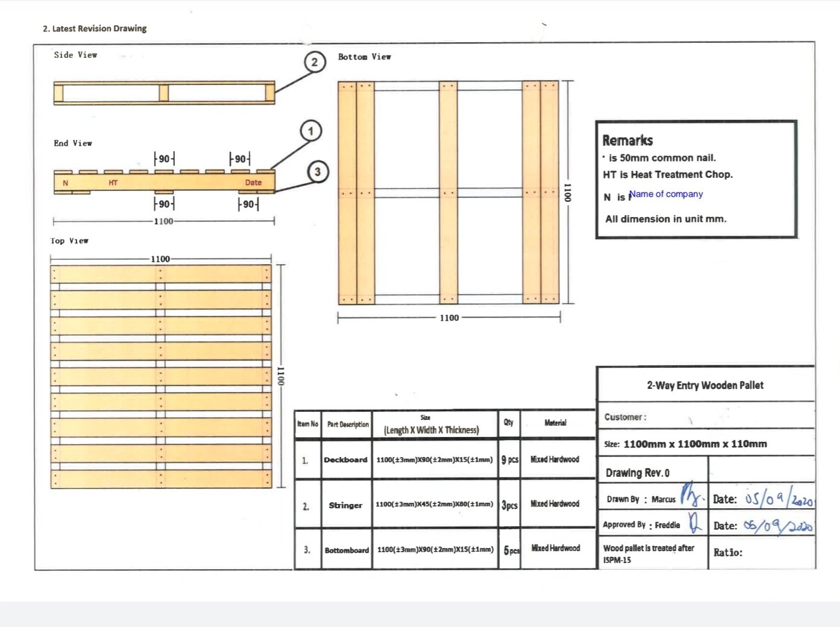
Task: Click the Bottomboard part description cell
Action: [347, 550]
